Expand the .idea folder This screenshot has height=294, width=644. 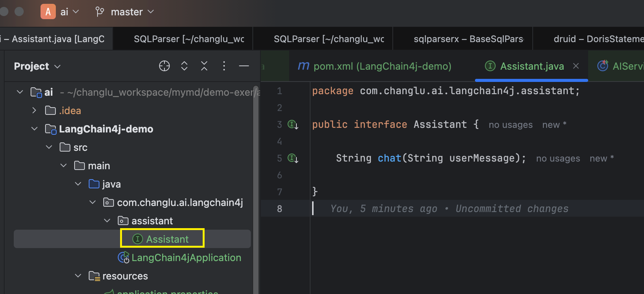pyautogui.click(x=34, y=111)
